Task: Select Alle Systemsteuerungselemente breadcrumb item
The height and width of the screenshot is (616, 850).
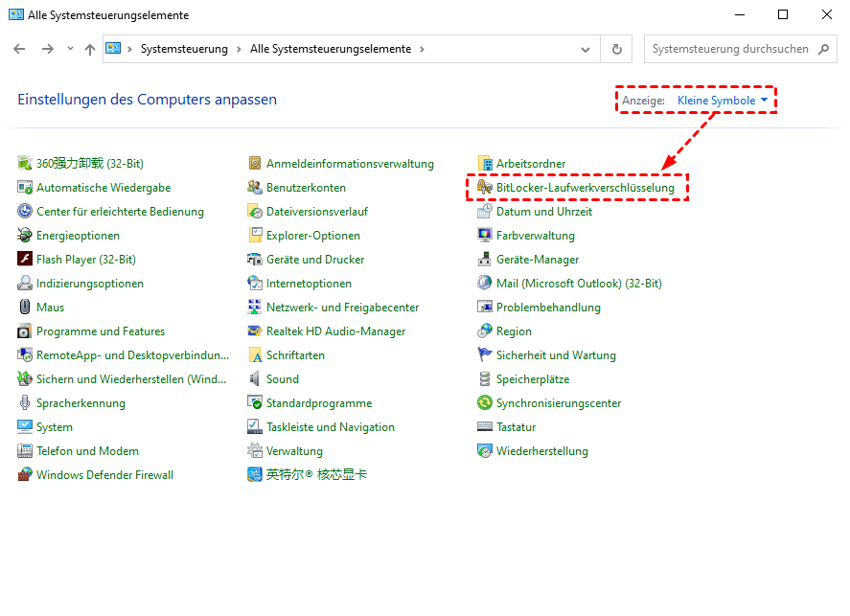Action: click(x=330, y=49)
